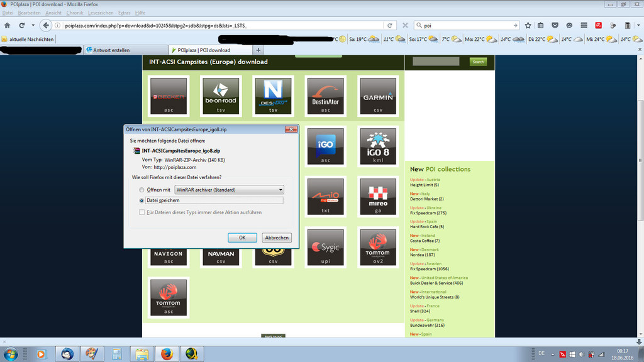Open the Lesezeichen menu
Image resolution: width=644 pixels, height=362 pixels.
[x=101, y=13]
